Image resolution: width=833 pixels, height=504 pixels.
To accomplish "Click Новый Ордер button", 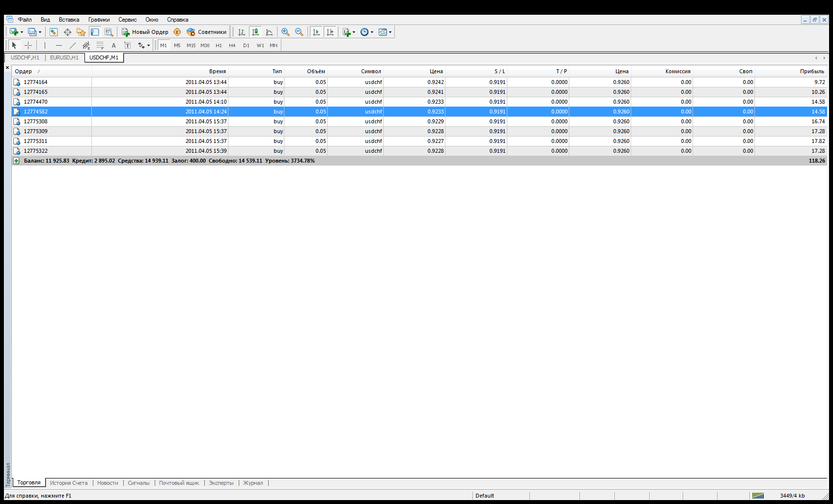I will click(145, 32).
